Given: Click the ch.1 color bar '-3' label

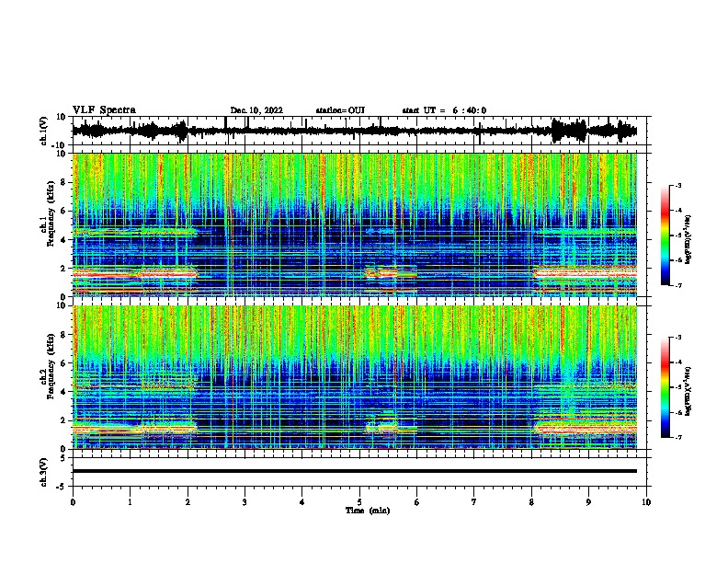Looking at the screenshot, I should pyautogui.click(x=678, y=185).
